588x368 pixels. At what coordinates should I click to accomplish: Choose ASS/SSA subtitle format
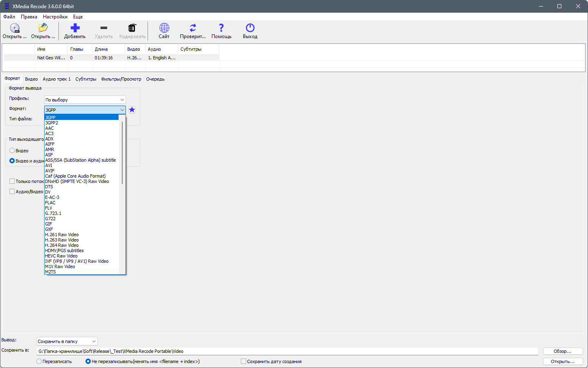tap(81, 160)
